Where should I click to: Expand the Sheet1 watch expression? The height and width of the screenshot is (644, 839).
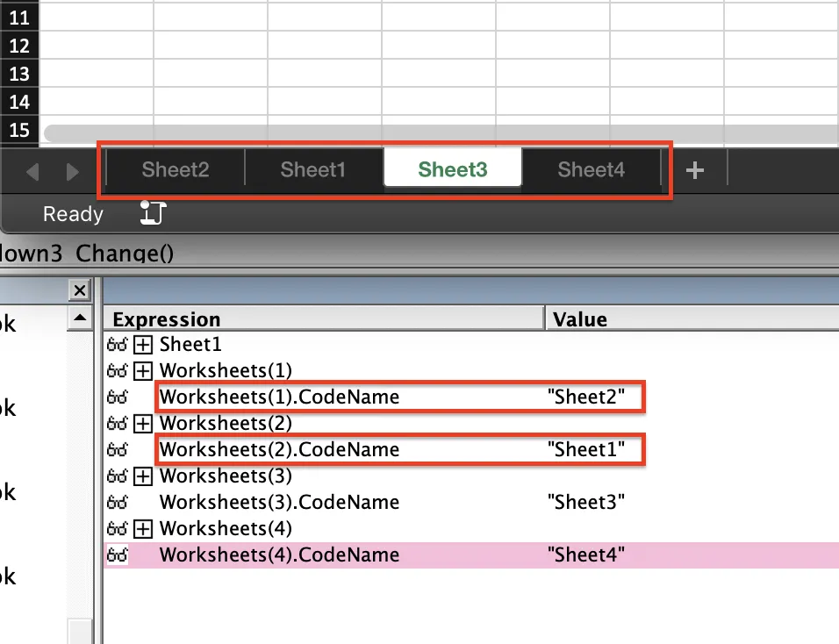pos(143,345)
